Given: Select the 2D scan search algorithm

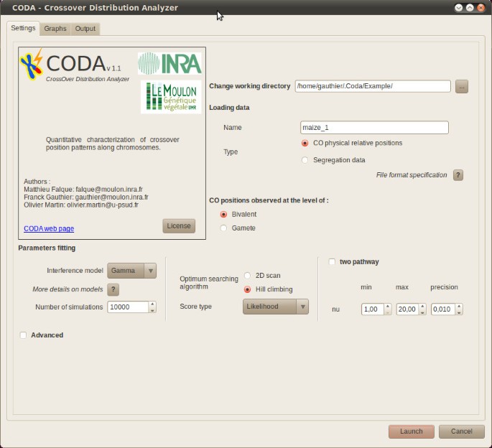Looking at the screenshot, I should [248, 276].
